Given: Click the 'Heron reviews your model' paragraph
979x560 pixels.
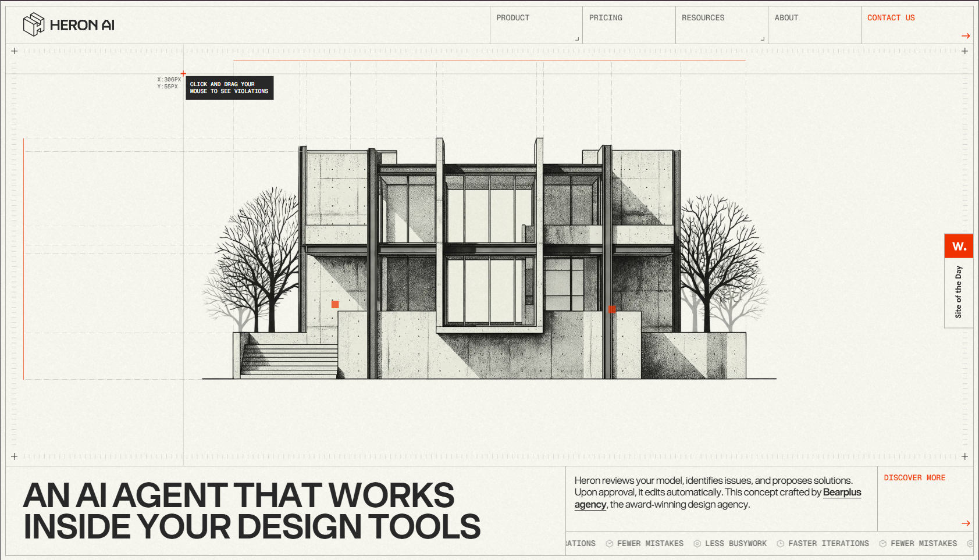Looking at the screenshot, I should [718, 493].
